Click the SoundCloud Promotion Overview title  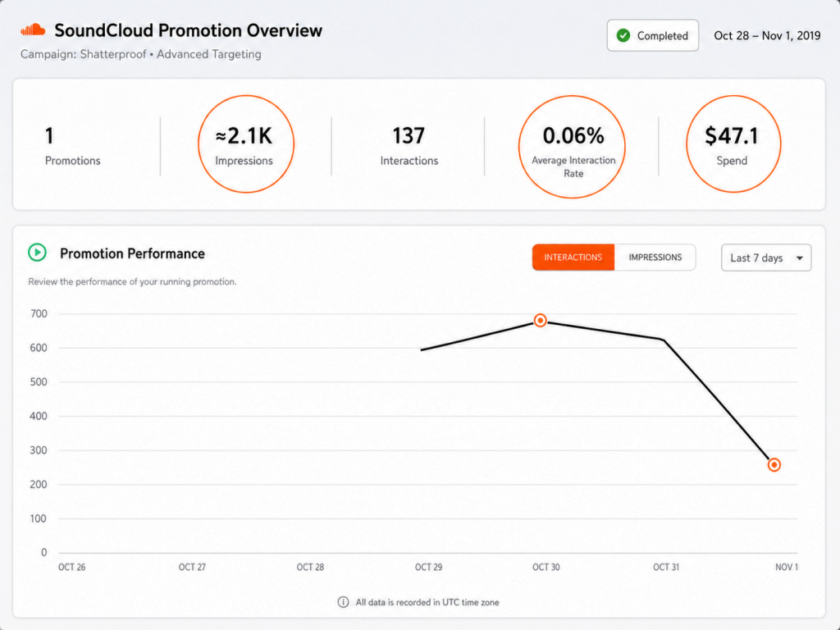(189, 30)
